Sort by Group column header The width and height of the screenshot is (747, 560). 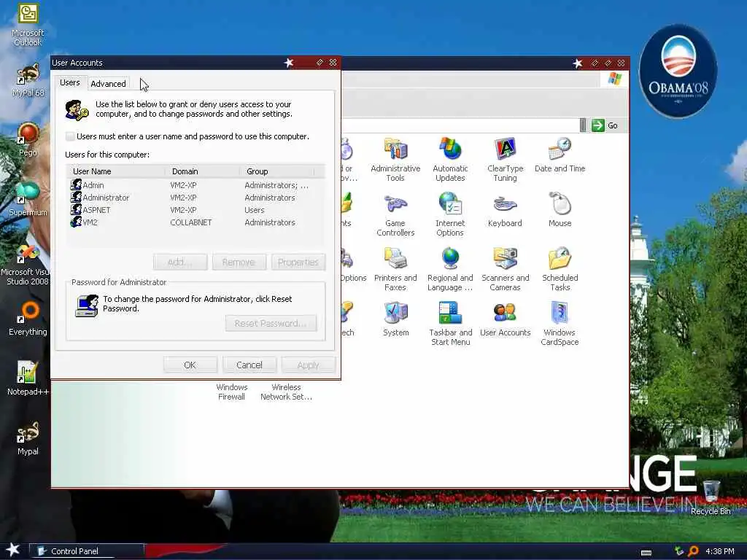277,171
